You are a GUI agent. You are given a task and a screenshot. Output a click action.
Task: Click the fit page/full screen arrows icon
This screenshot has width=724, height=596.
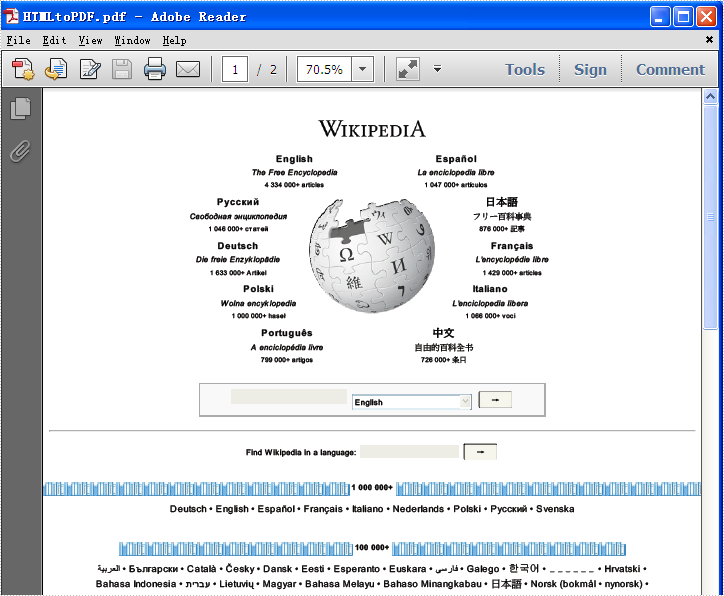tap(408, 69)
